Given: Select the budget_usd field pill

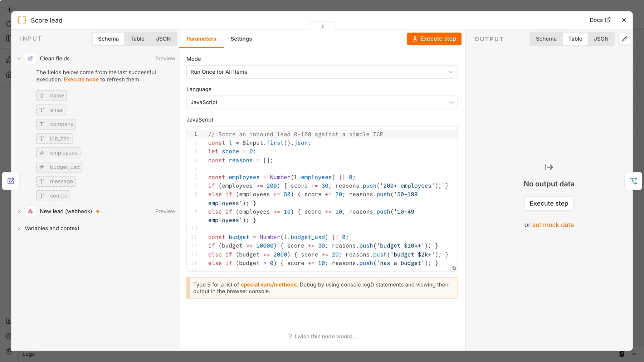Looking at the screenshot, I should 59,167.
